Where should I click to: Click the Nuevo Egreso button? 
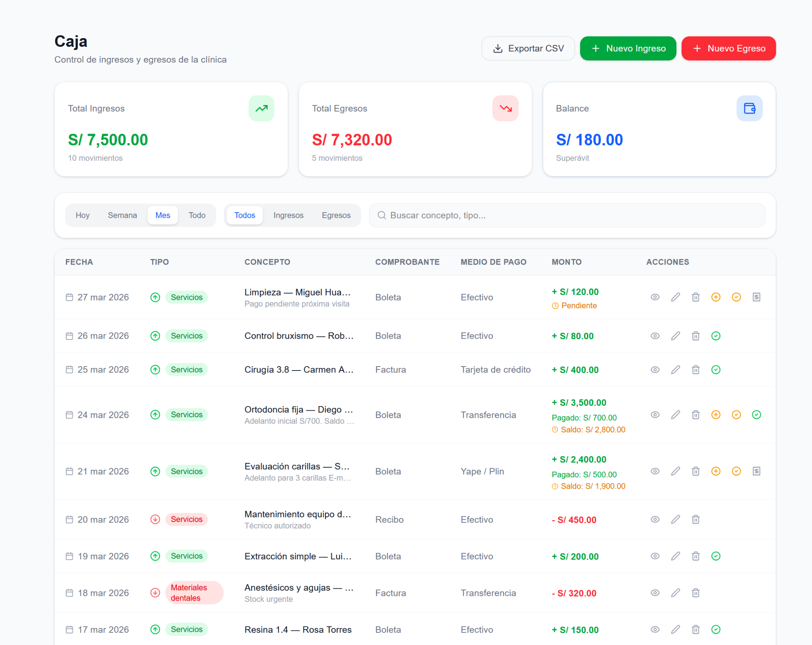(728, 48)
